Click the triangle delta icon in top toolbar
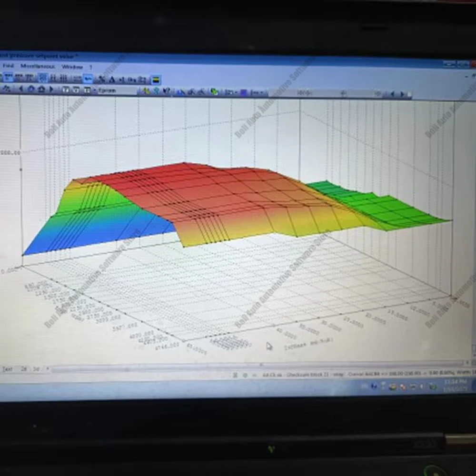Screen dimensions: 476x476 click(x=112, y=79)
